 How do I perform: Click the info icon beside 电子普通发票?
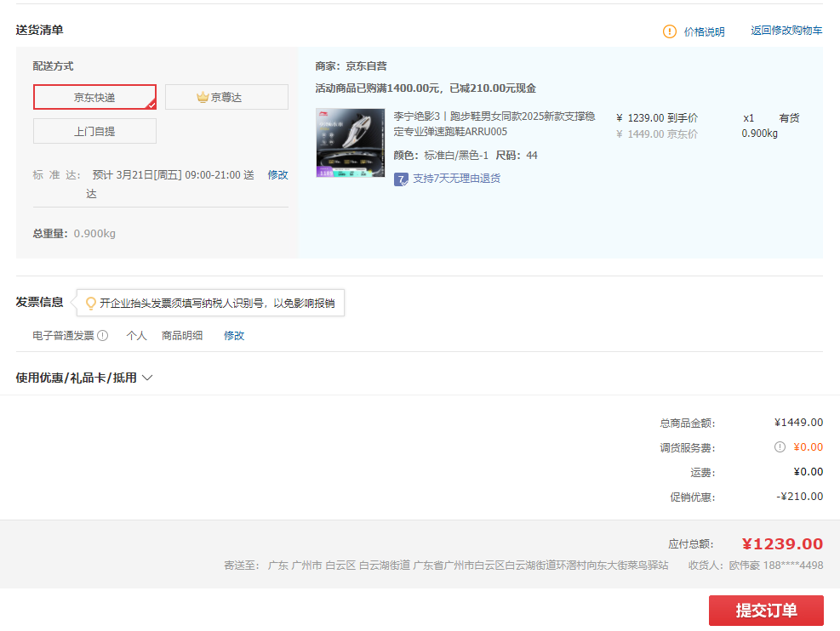coord(103,336)
